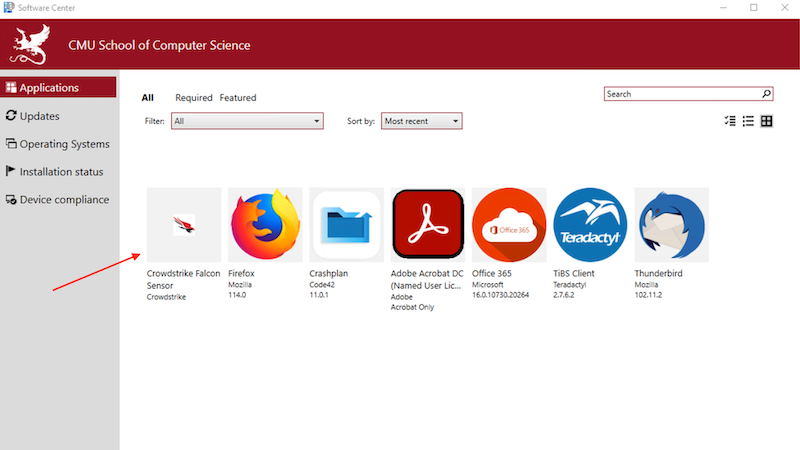Choose the Office 365 cloud icon
The width and height of the screenshot is (800, 450).
pyautogui.click(x=509, y=224)
